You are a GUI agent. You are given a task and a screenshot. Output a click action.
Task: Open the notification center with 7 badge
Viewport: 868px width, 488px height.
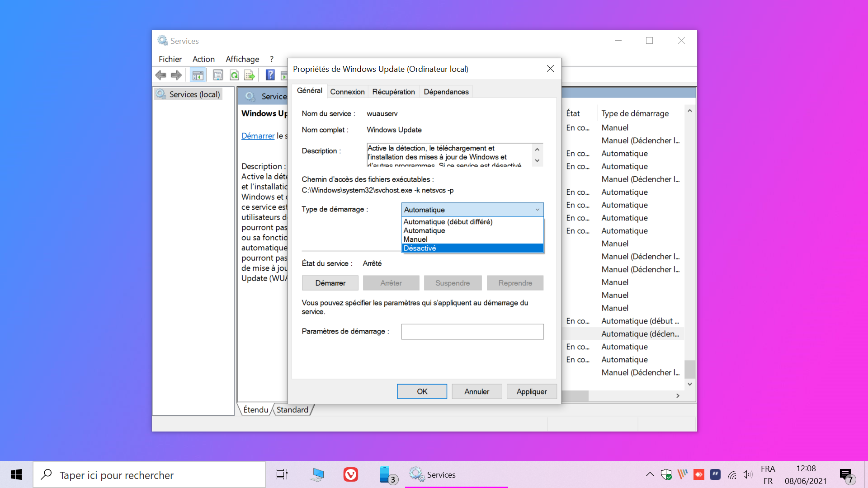[x=847, y=475]
